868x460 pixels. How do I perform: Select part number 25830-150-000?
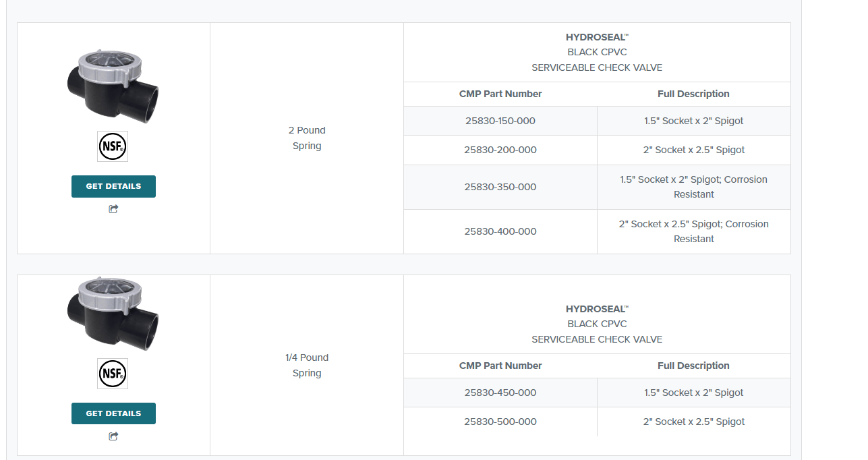[500, 121]
